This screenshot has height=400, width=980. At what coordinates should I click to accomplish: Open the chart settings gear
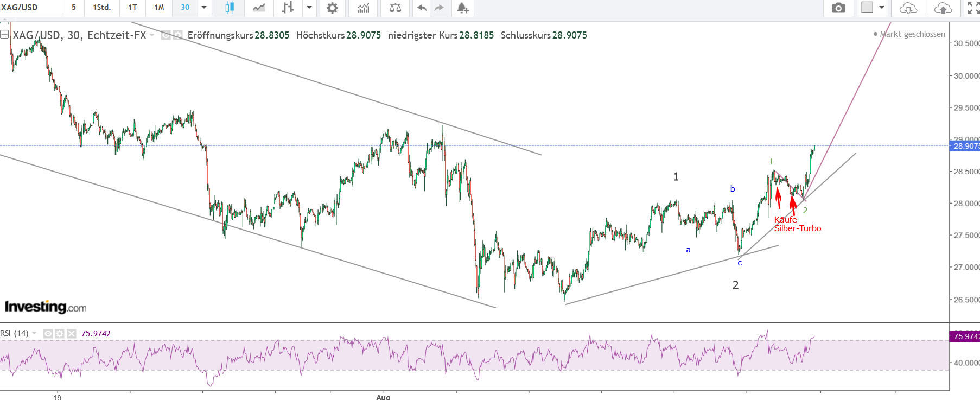pos(332,8)
